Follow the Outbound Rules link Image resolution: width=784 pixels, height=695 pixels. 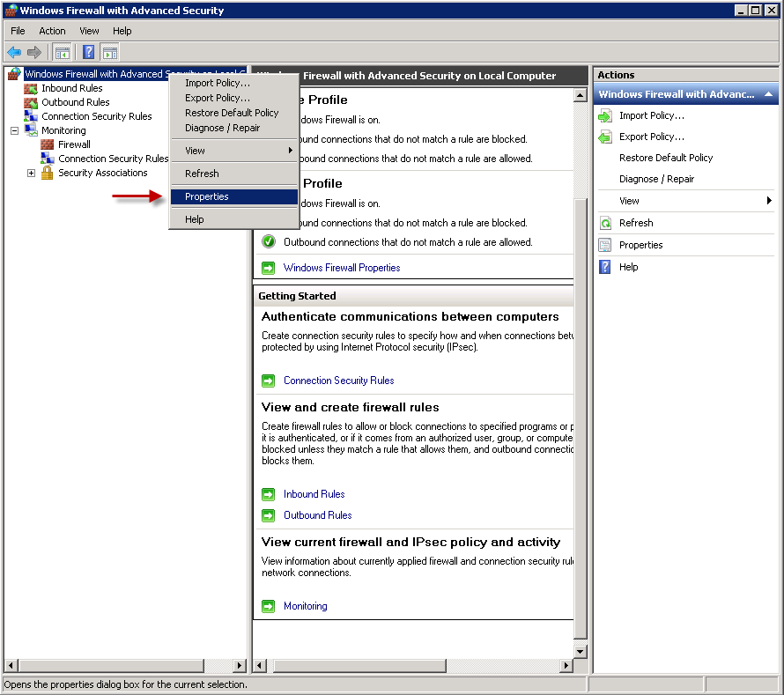[x=317, y=515]
